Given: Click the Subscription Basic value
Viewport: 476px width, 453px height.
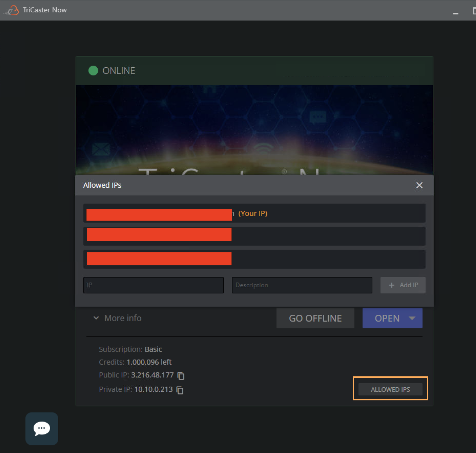Looking at the screenshot, I should pos(153,349).
